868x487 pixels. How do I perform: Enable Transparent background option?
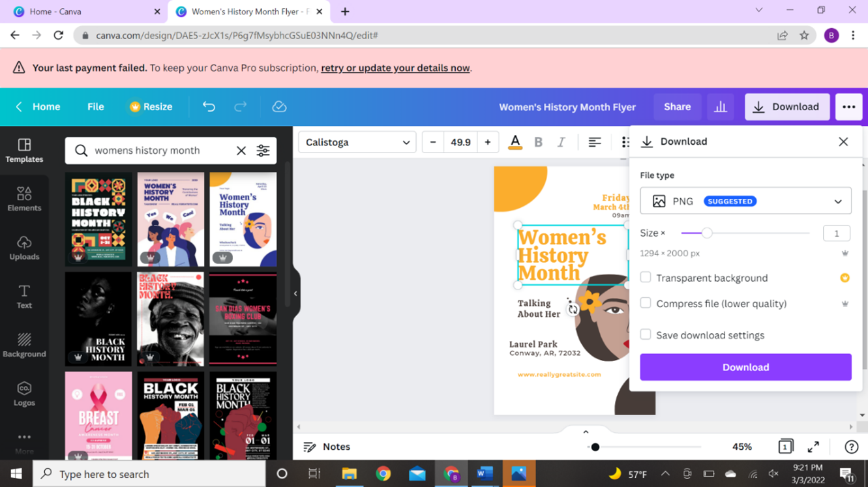coord(645,277)
